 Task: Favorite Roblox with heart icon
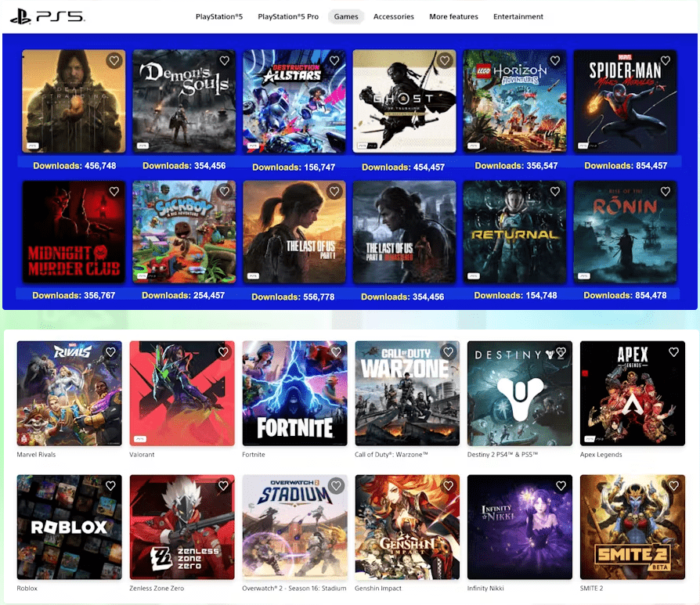[x=110, y=485]
